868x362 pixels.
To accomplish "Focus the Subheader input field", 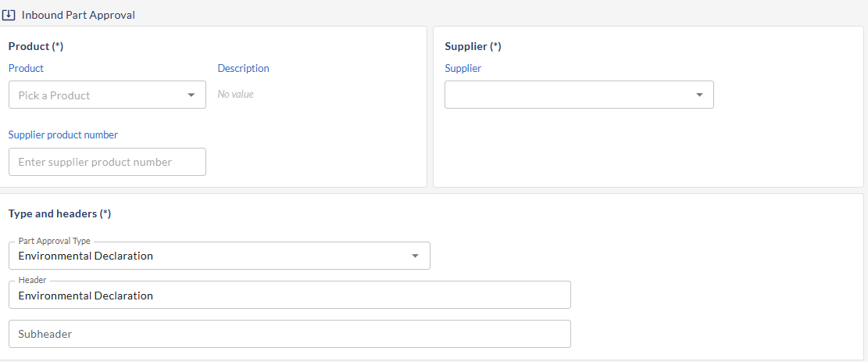I will pyautogui.click(x=289, y=334).
